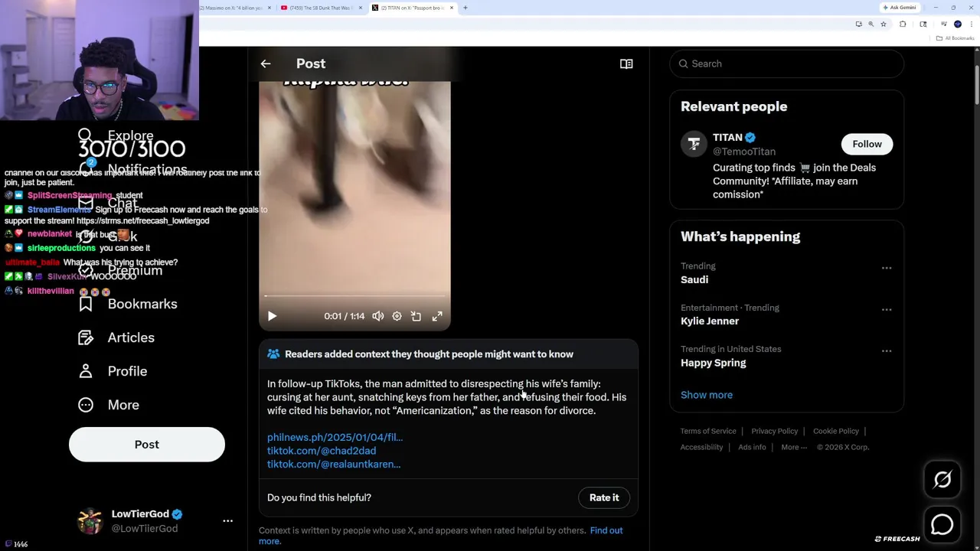Open tiktok.com/@realauntkaren link

[334, 464]
